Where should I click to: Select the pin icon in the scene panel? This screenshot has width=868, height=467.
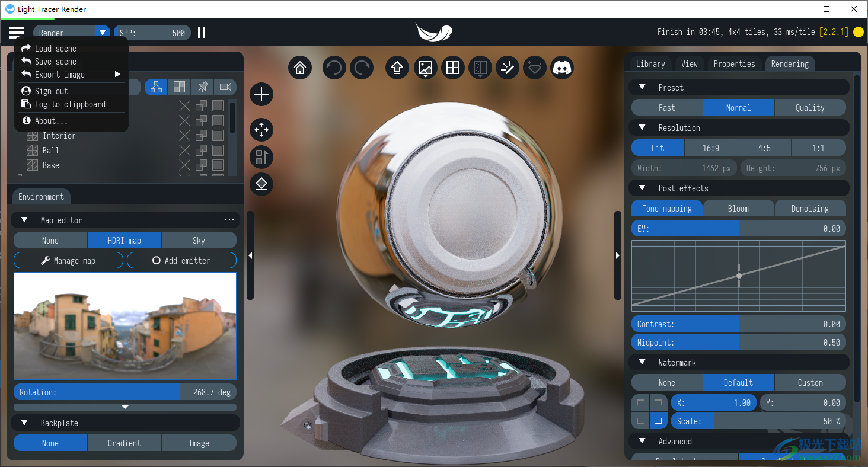pyautogui.click(x=202, y=87)
